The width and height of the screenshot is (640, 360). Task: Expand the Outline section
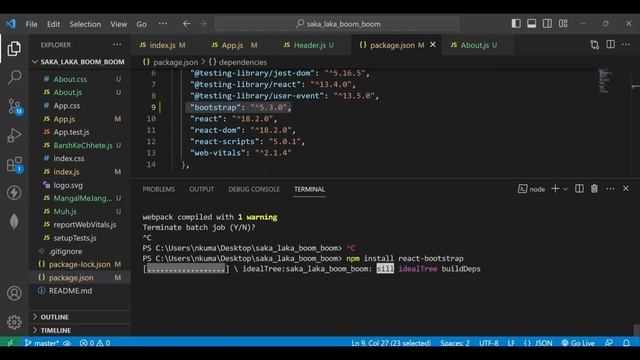click(80, 317)
